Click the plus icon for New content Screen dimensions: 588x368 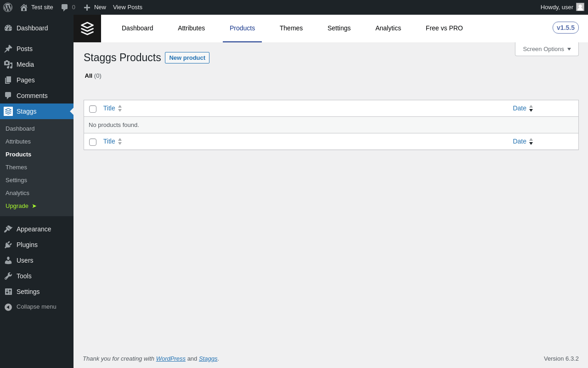pyautogui.click(x=87, y=7)
